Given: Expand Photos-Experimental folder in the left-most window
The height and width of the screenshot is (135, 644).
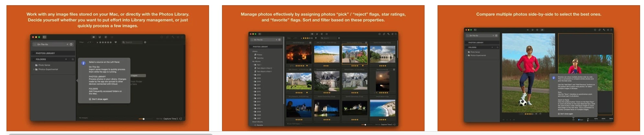Looking at the screenshot, I should tap(34, 69).
